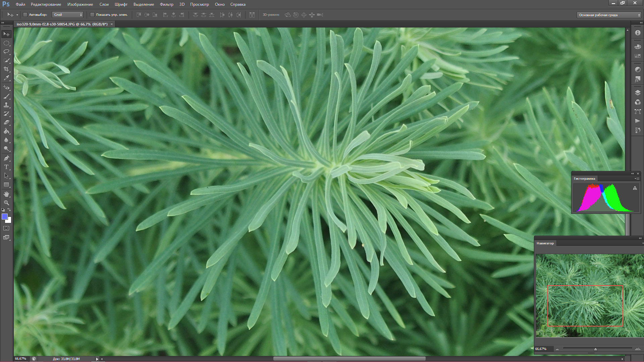The image size is (644, 362).
Task: Open the Layers panel icon
Action: click(x=638, y=93)
